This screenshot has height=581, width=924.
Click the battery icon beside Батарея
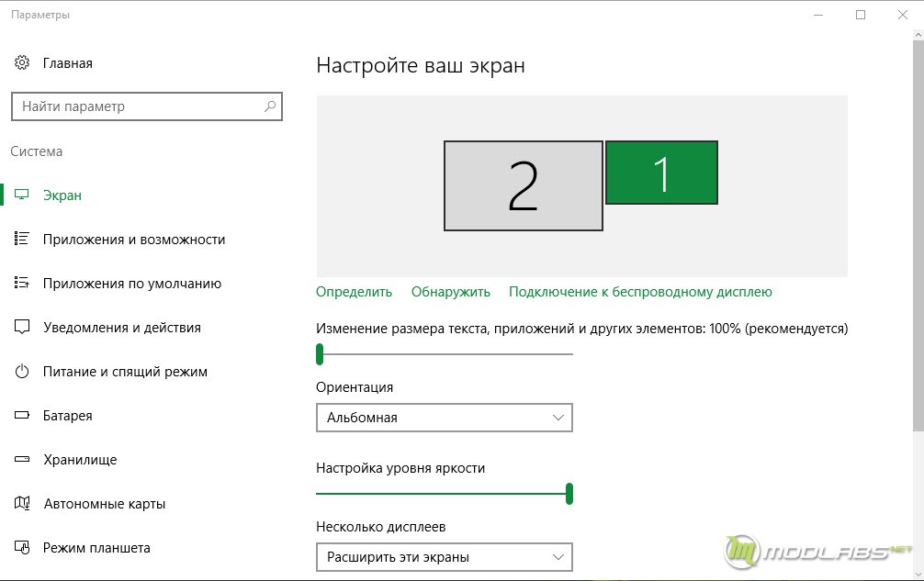point(22,415)
